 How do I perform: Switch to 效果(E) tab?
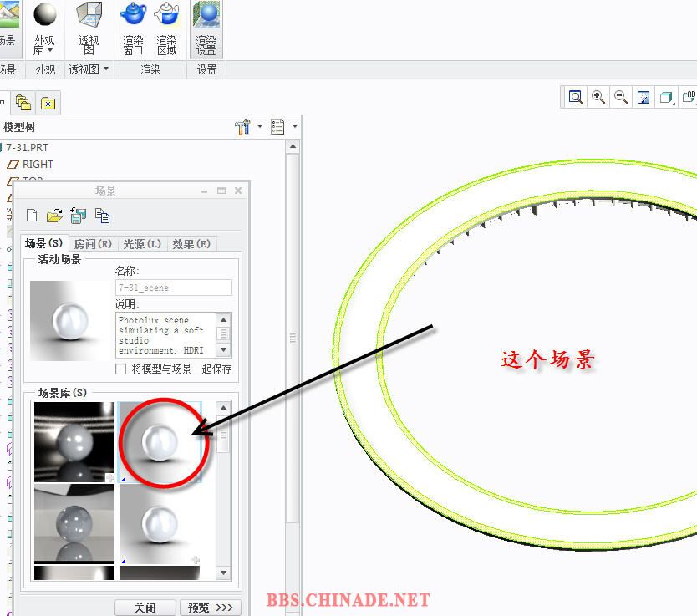[191, 244]
